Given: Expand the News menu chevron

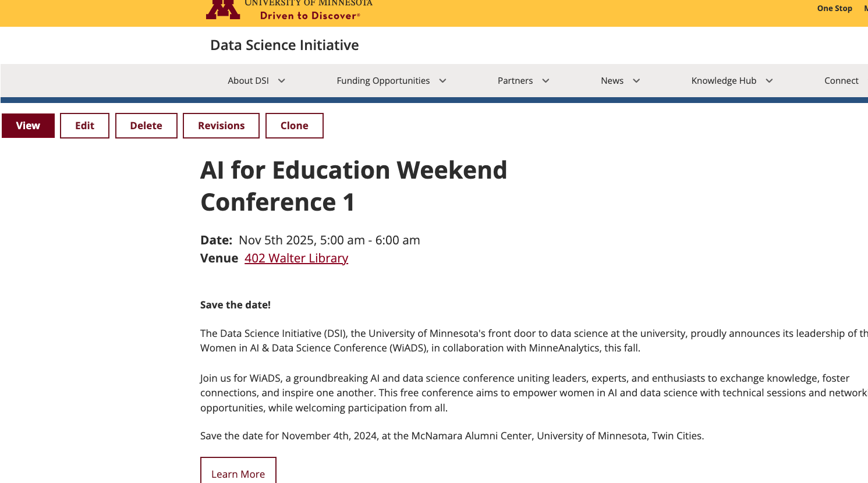Looking at the screenshot, I should (x=637, y=81).
